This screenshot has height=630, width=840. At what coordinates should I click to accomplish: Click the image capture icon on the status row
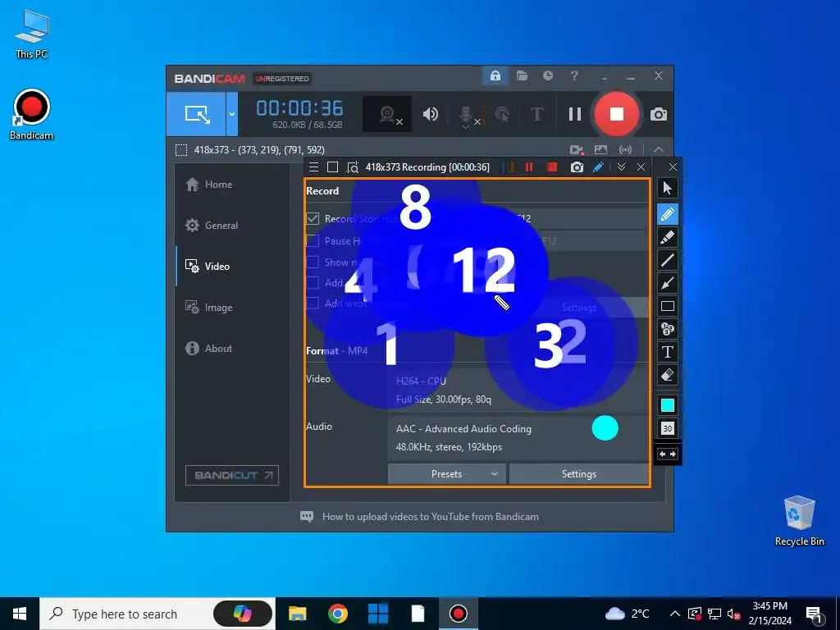coord(600,150)
